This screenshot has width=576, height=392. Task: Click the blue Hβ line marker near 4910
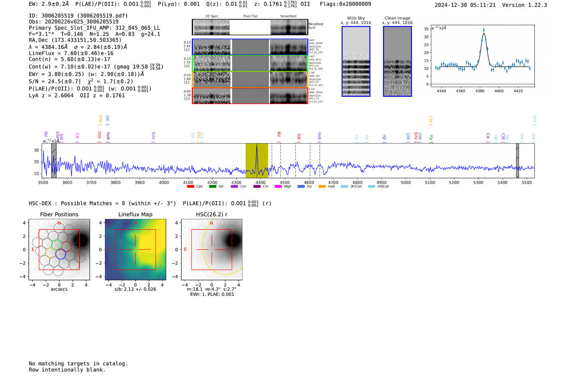pos(384,139)
